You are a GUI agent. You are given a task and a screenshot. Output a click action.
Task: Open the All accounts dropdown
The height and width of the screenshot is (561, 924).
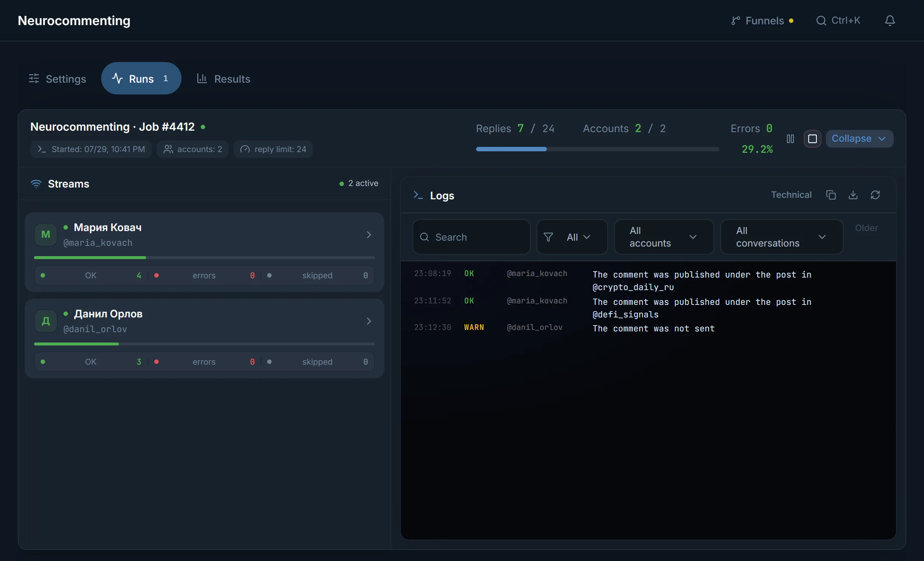[664, 237]
